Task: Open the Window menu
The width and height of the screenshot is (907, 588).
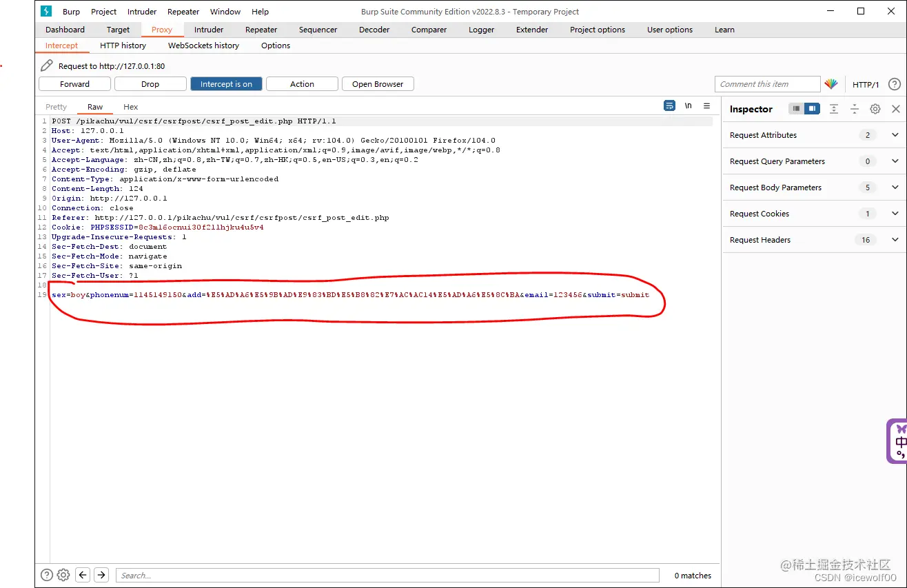Action: coord(225,12)
